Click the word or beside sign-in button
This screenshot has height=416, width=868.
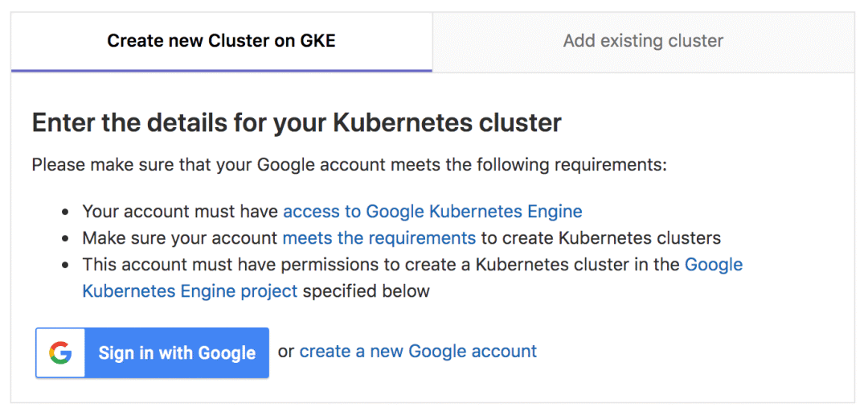click(286, 352)
